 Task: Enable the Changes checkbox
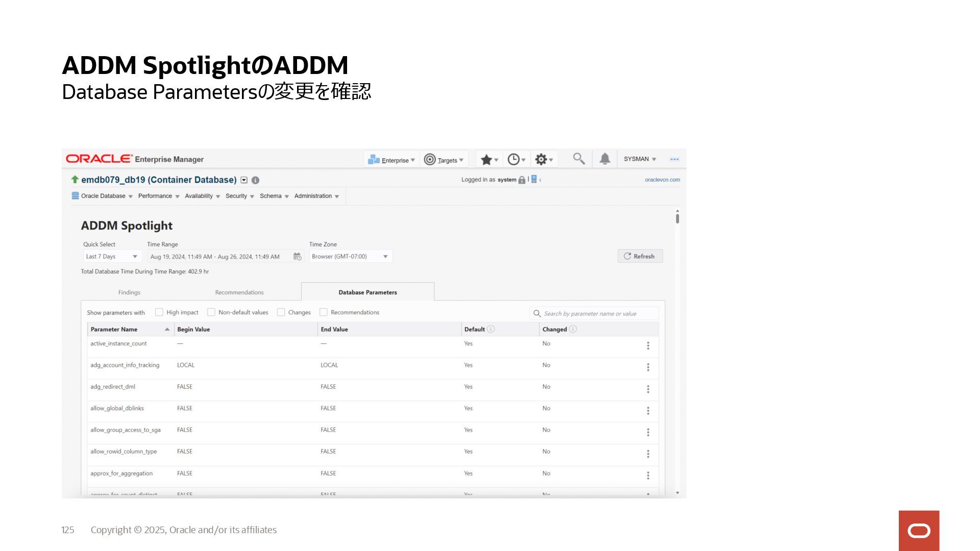tap(281, 312)
